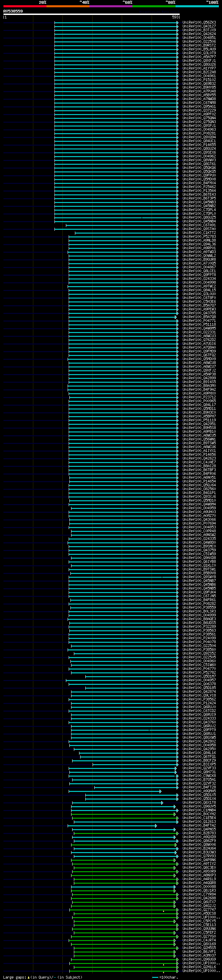Click the purple ~60% identity legend bar

(111, 6)
